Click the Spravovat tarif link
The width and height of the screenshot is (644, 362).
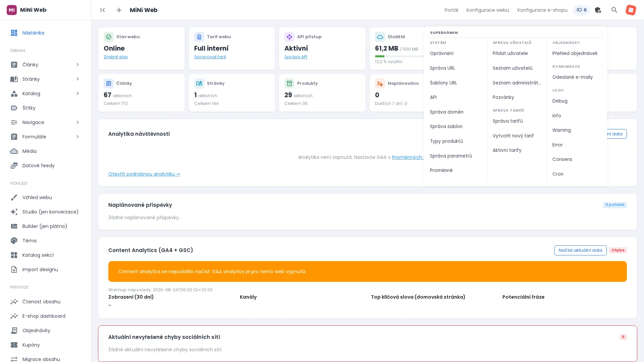[210, 57]
